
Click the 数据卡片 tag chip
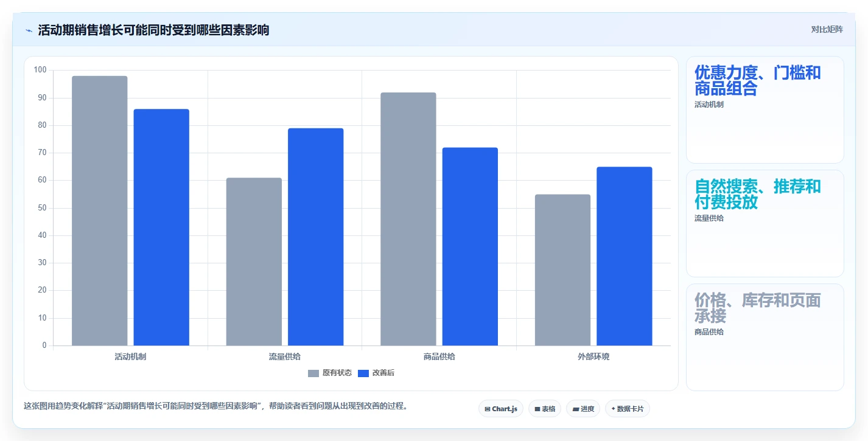coord(627,409)
